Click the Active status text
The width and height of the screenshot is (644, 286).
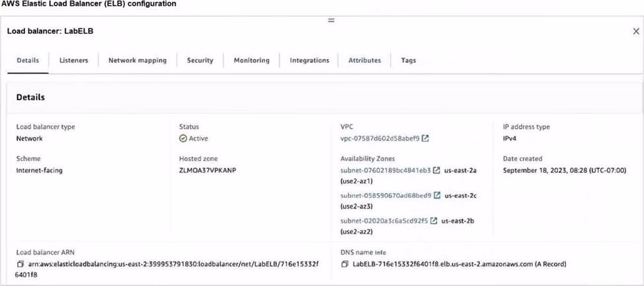coord(198,138)
